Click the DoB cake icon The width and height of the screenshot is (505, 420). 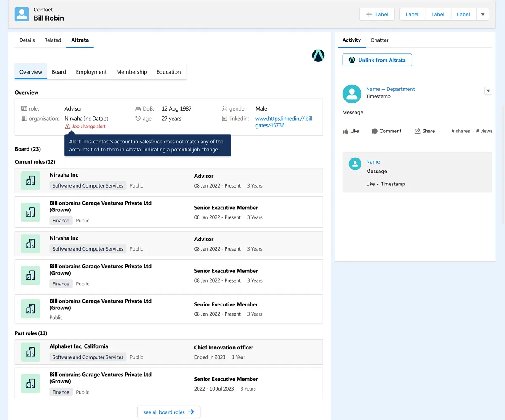138,108
